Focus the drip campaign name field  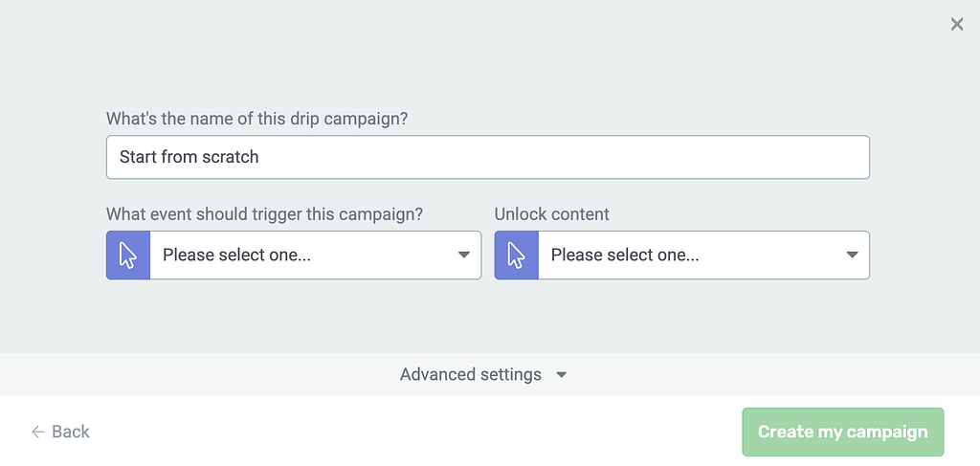[488, 157]
